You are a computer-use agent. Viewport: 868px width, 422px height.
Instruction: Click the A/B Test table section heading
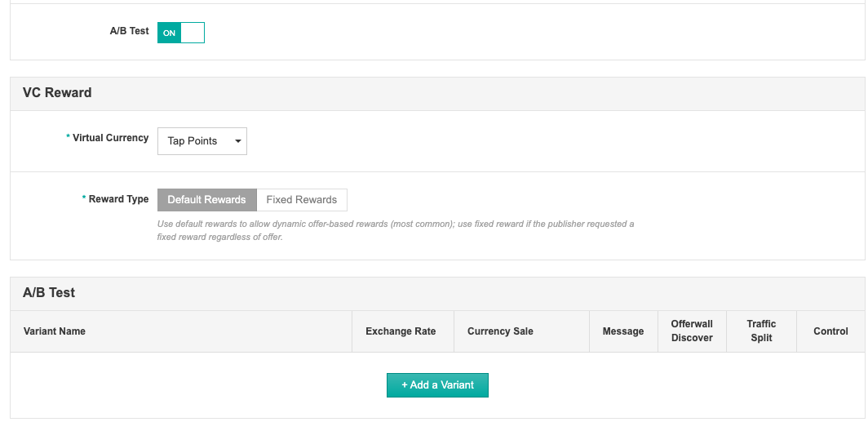[49, 293]
